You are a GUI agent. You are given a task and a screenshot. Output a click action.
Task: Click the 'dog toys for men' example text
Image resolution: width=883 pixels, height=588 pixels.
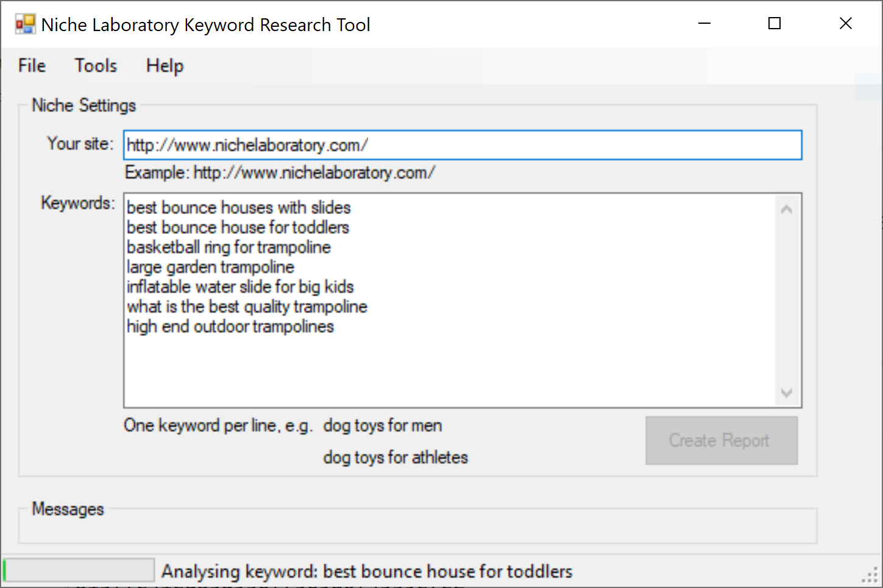tap(383, 425)
